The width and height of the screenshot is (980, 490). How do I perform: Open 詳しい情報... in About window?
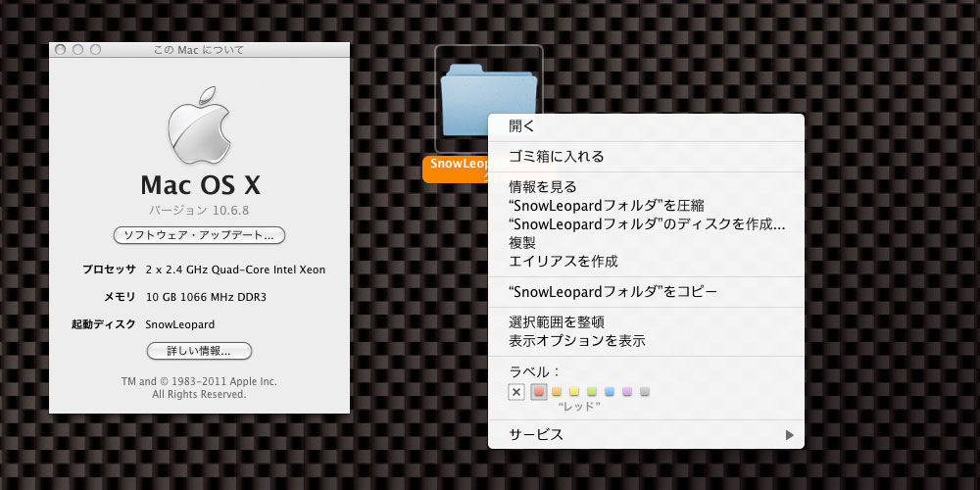tap(199, 351)
